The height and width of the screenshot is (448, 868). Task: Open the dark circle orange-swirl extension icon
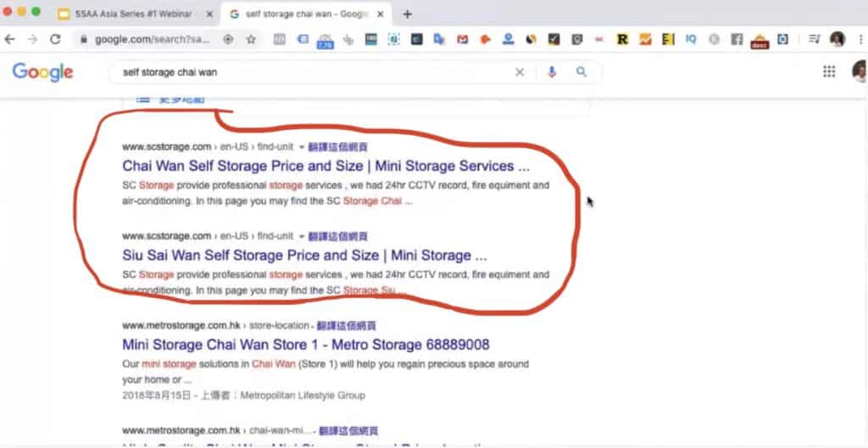pos(531,39)
